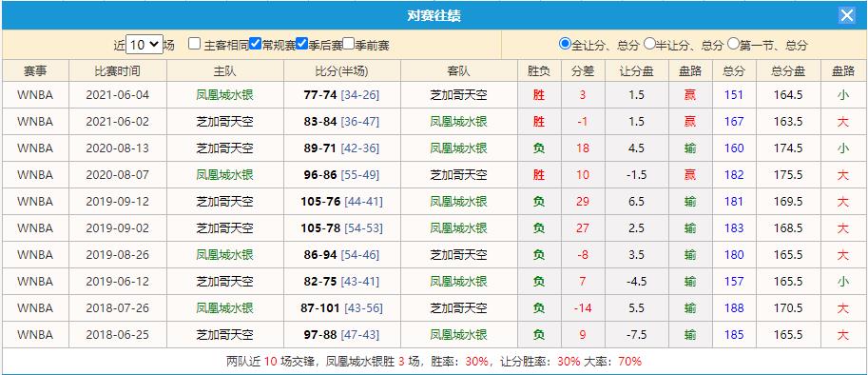
Task: Uncheck the 季后赛 checkbox
Action: [x=301, y=44]
